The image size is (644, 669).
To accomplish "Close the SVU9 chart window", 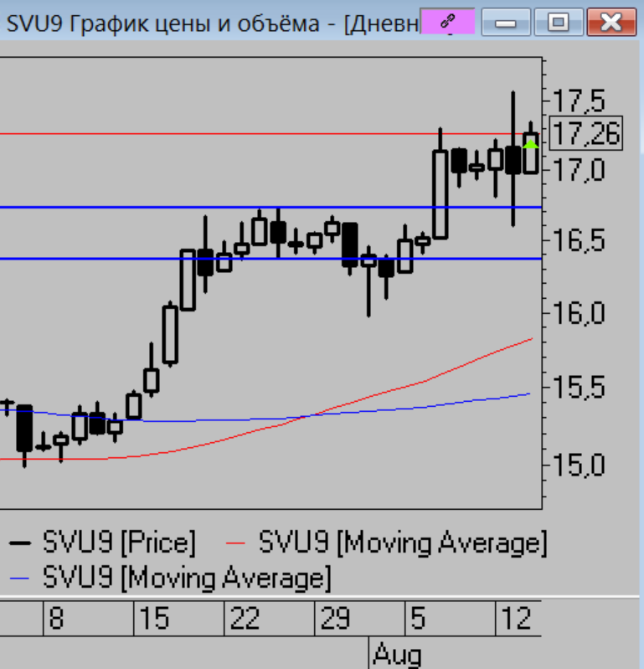I will point(611,23).
